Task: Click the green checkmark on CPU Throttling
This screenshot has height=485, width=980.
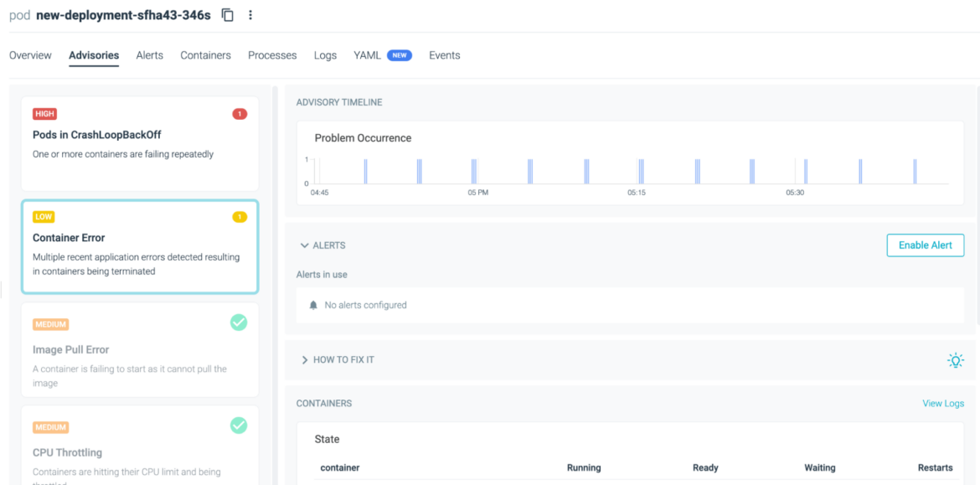Action: [239, 425]
